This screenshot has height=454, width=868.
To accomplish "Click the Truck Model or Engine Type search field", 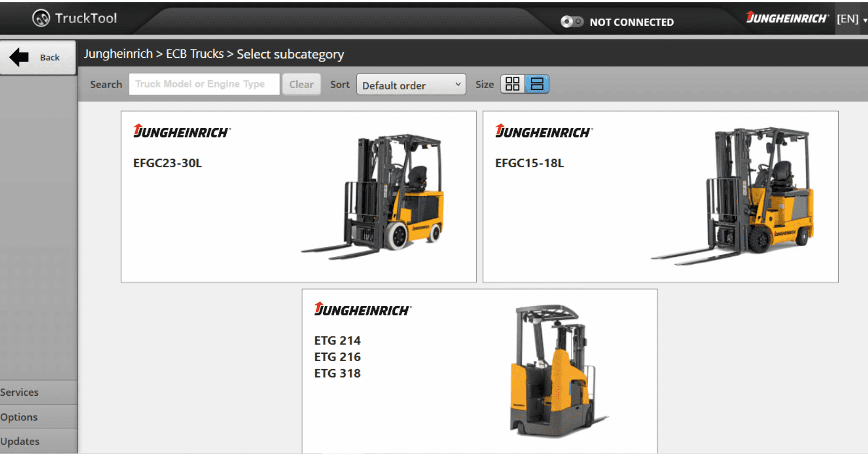I will 203,84.
